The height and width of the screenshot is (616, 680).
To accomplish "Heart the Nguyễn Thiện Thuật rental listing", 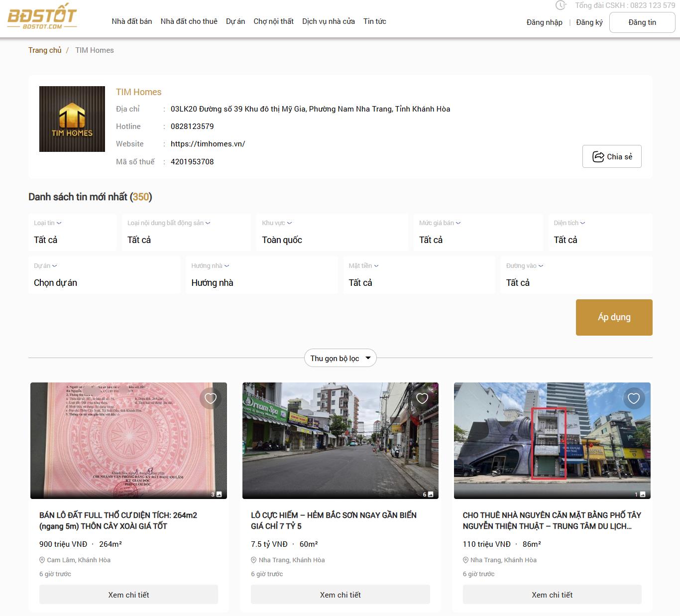I will tap(634, 398).
